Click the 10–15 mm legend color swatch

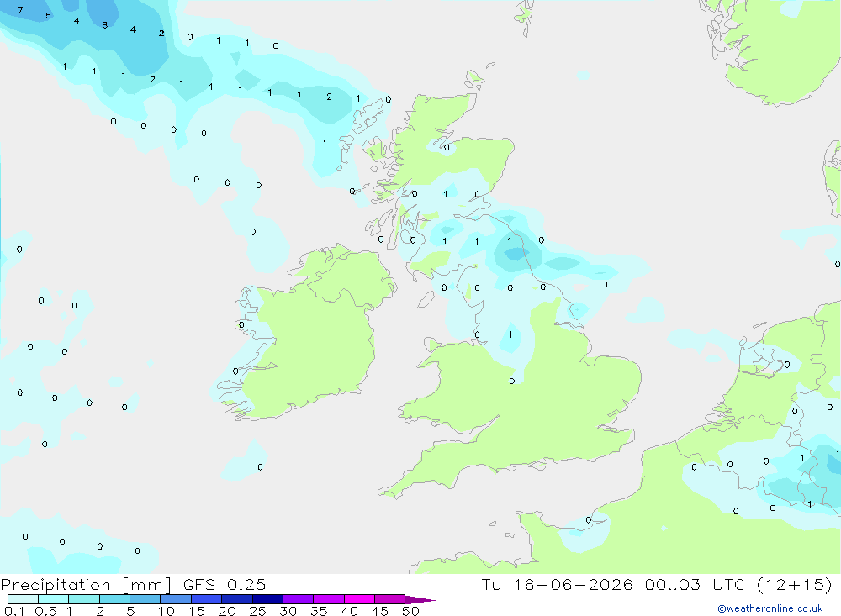click(176, 599)
